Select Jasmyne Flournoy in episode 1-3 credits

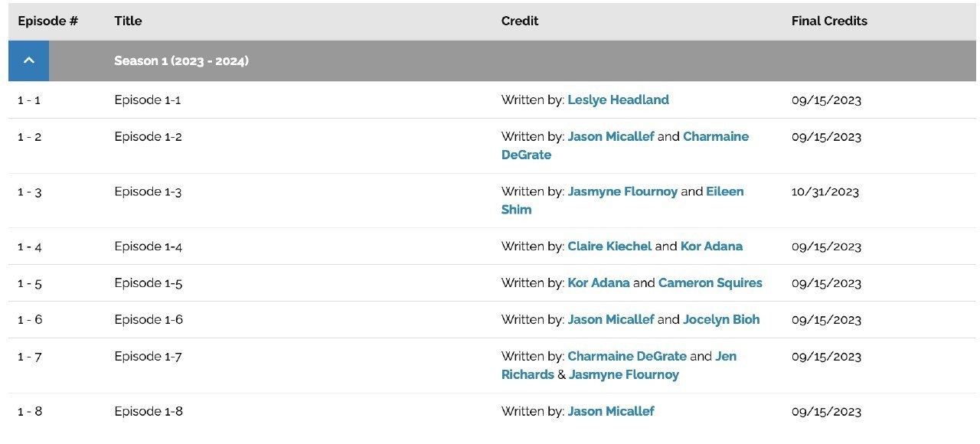(622, 191)
